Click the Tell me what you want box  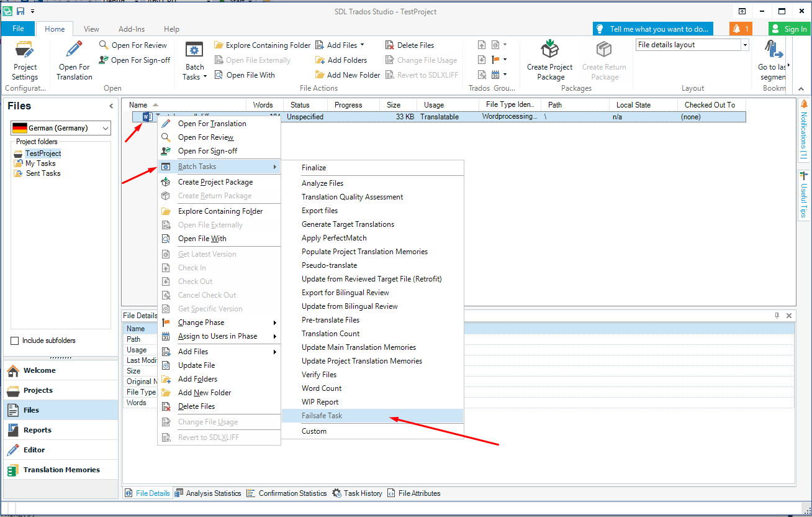pyautogui.click(x=653, y=29)
